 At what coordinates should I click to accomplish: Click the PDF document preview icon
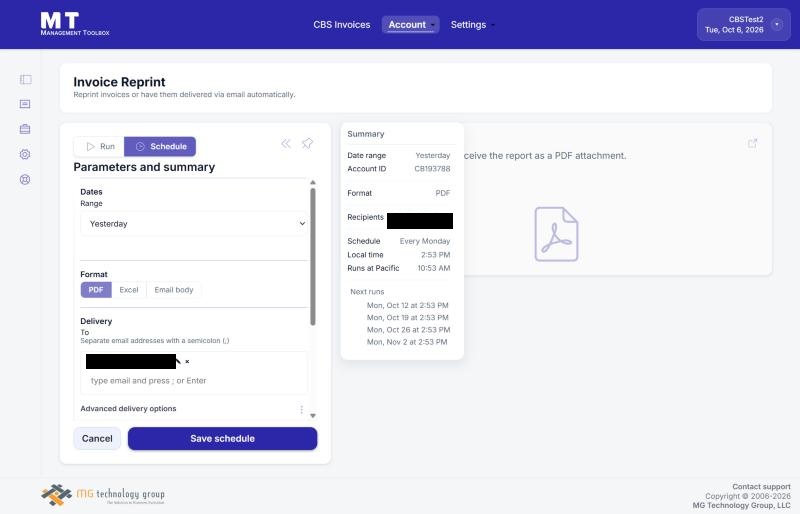(556, 234)
